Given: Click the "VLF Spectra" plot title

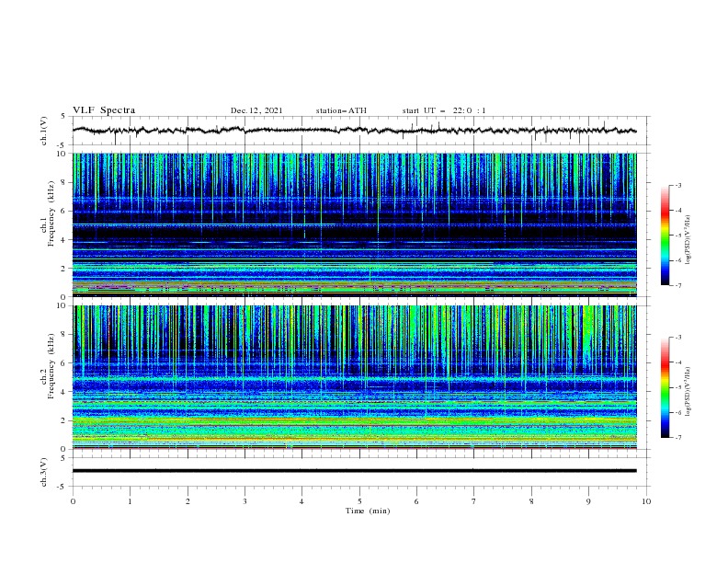Looking at the screenshot, I should tap(104, 110).
